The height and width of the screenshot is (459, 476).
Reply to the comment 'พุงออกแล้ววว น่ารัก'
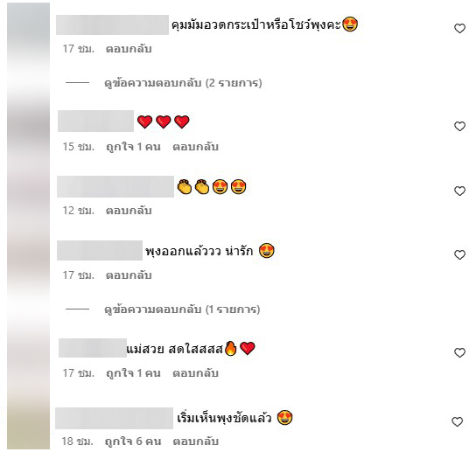coord(129,275)
